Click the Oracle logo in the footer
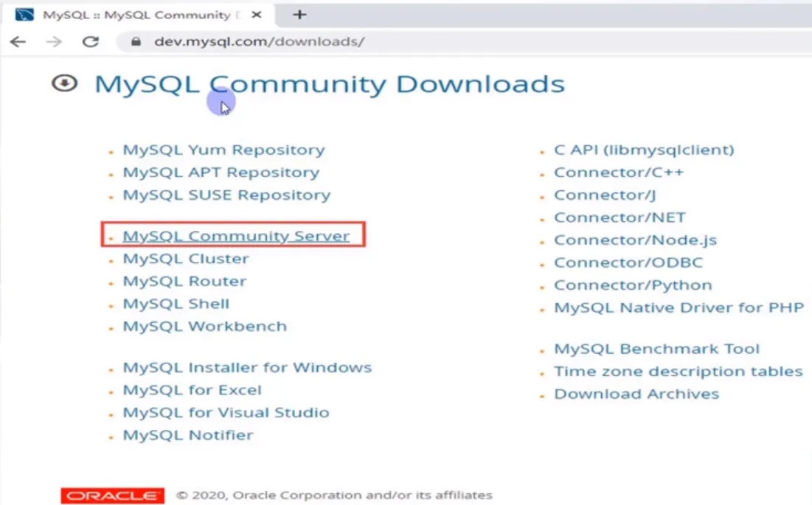 point(112,495)
